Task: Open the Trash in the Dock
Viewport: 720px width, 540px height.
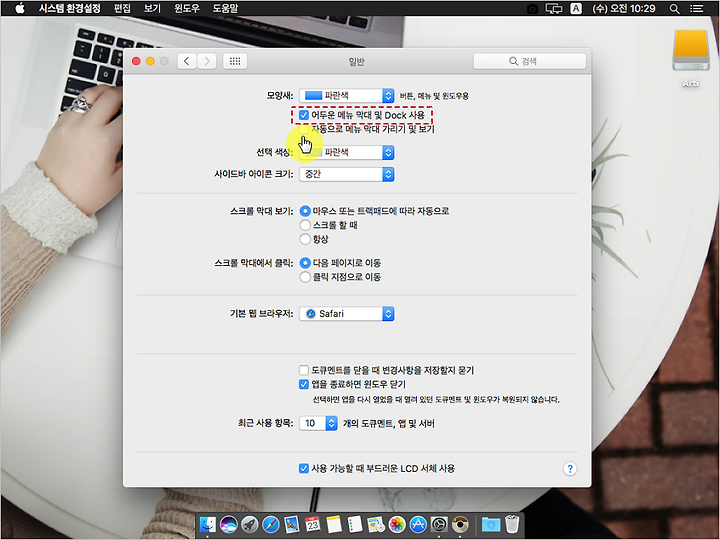Action: coord(512,524)
